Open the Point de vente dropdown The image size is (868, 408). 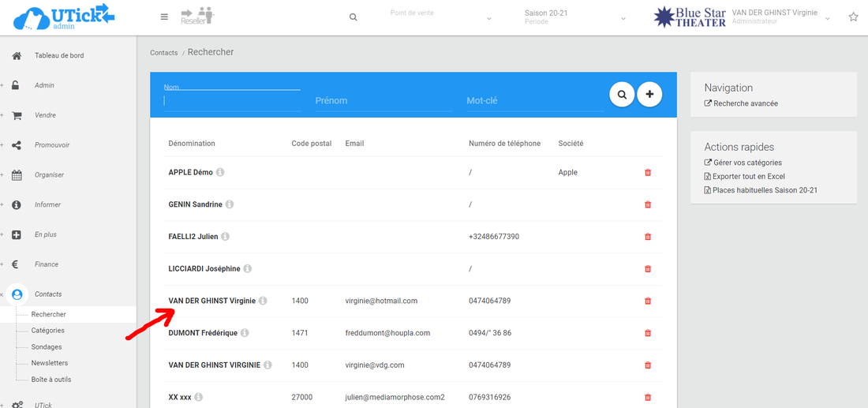click(440, 17)
